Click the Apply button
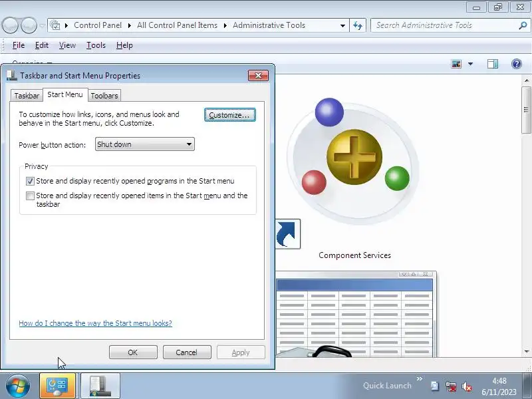Screen dimensions: 532x399 (241, 352)
